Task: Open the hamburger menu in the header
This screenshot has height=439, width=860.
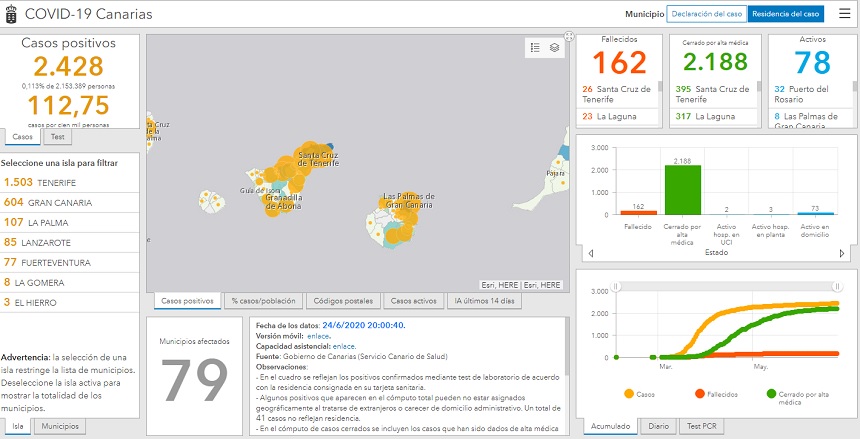Action: (842, 14)
